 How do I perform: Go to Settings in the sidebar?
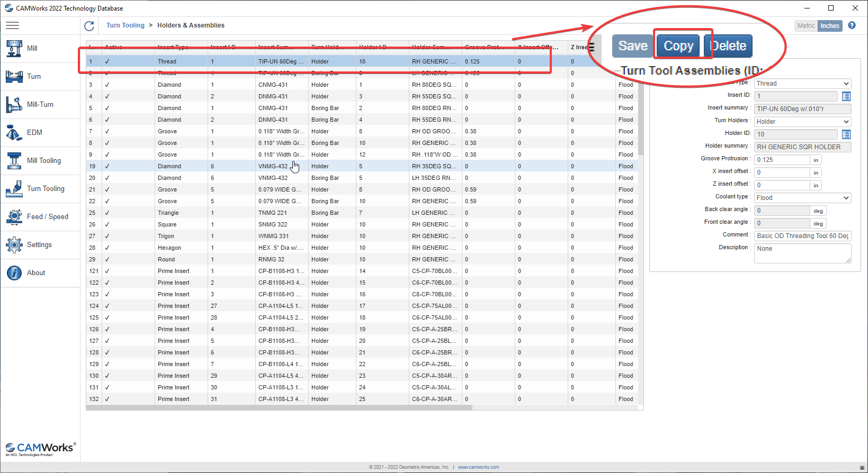[40, 244]
